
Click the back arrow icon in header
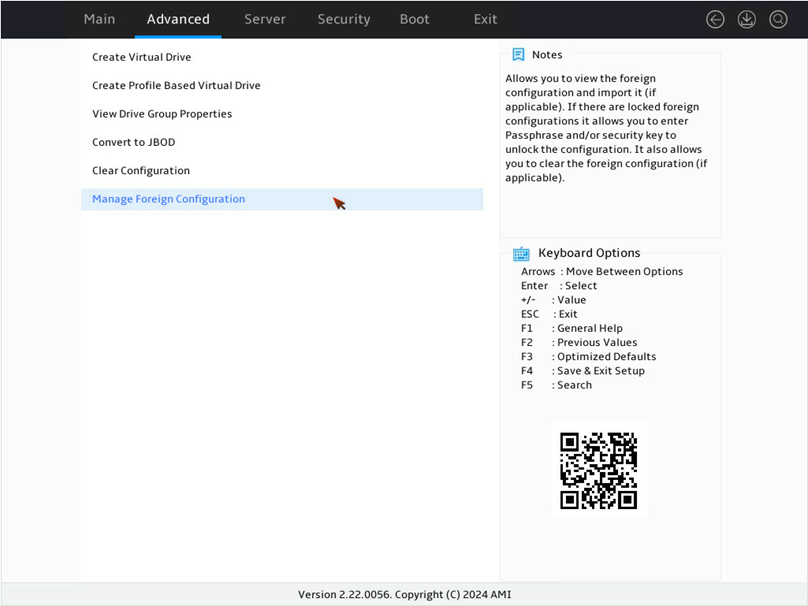715,20
